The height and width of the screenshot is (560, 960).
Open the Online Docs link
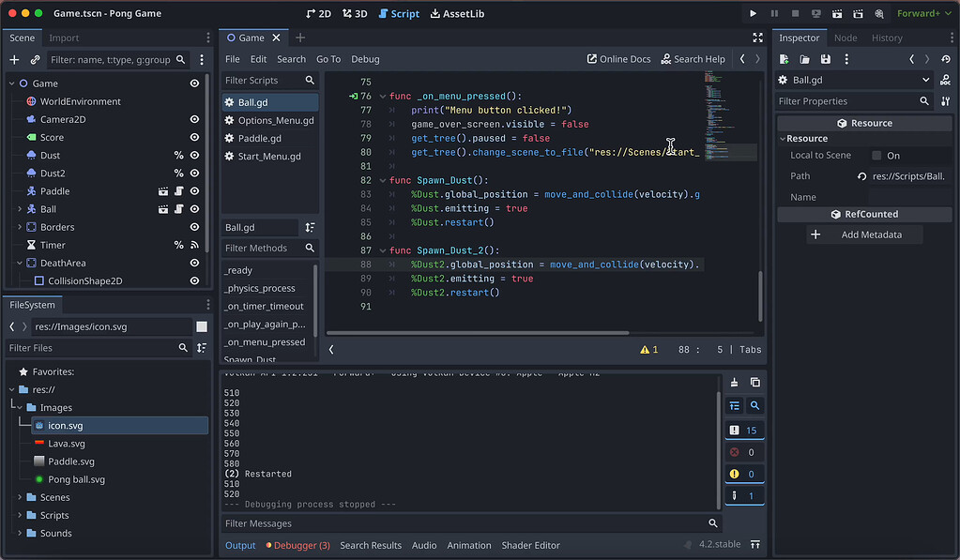pyautogui.click(x=618, y=59)
